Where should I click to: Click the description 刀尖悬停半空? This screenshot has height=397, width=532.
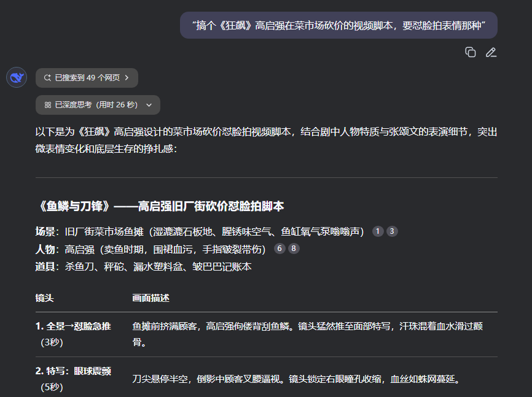pos(296,379)
